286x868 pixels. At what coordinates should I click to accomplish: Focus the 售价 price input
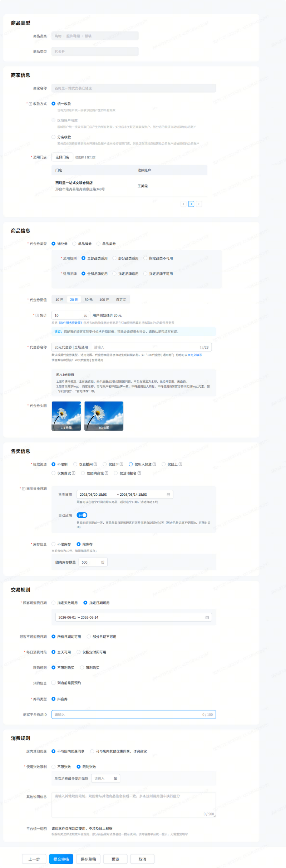pos(71,315)
